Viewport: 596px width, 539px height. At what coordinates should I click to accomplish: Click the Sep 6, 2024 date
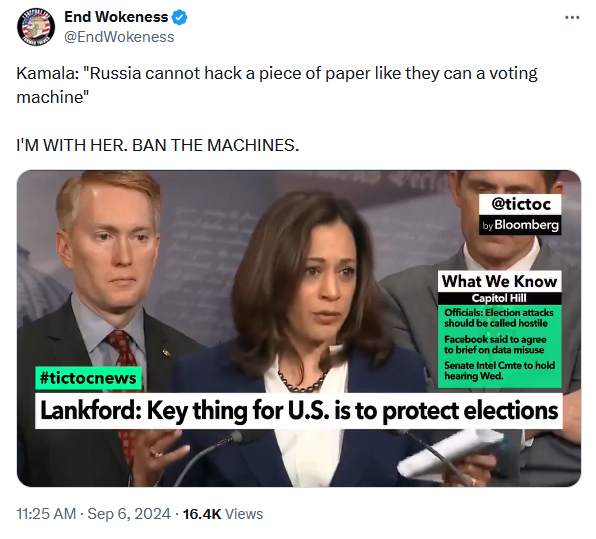click(129, 514)
